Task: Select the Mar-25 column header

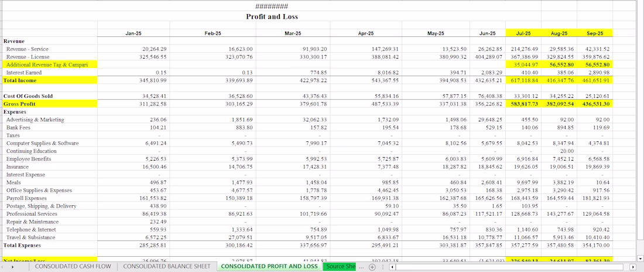Action: tap(292, 33)
